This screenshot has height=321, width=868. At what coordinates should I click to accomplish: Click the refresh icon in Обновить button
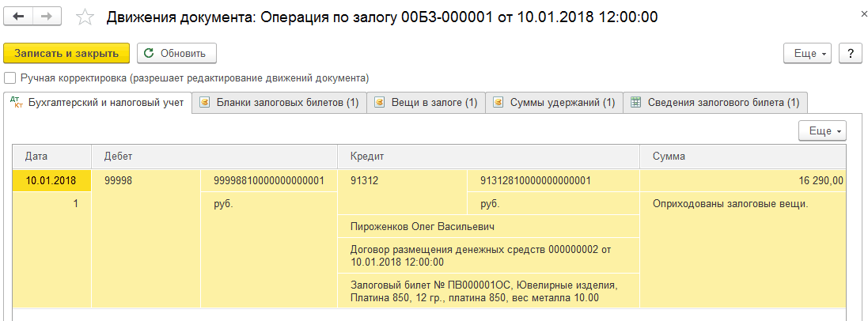point(148,54)
